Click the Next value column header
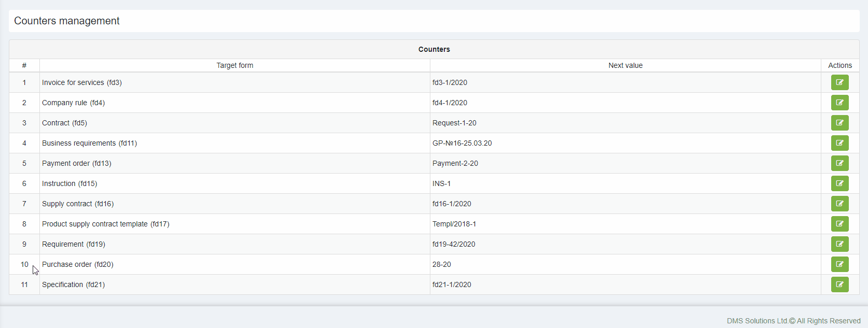 click(x=625, y=65)
